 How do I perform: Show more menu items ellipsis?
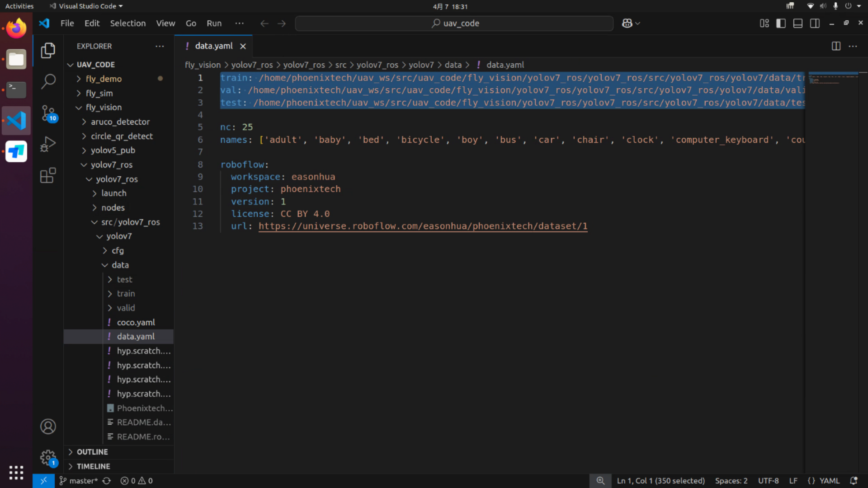[x=240, y=23]
